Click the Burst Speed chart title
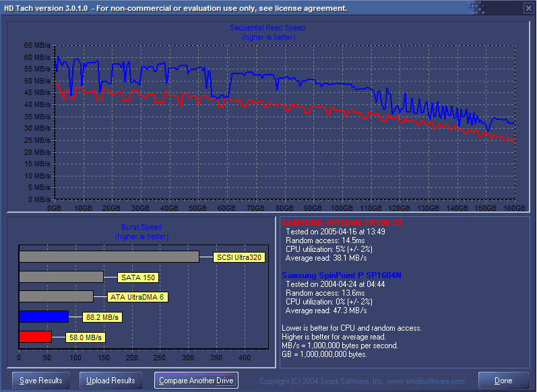 [x=141, y=227]
